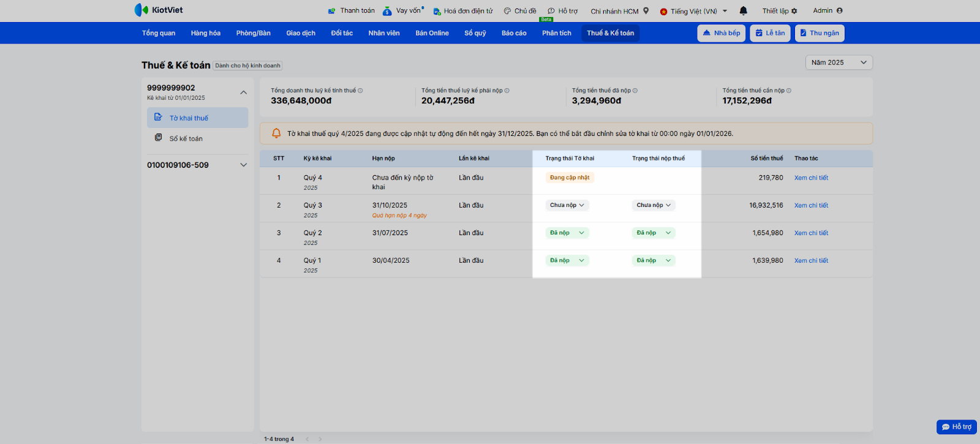The image size is (980, 444).
Task: Select Tờ khai thuế in the sidebar
Action: point(197,118)
